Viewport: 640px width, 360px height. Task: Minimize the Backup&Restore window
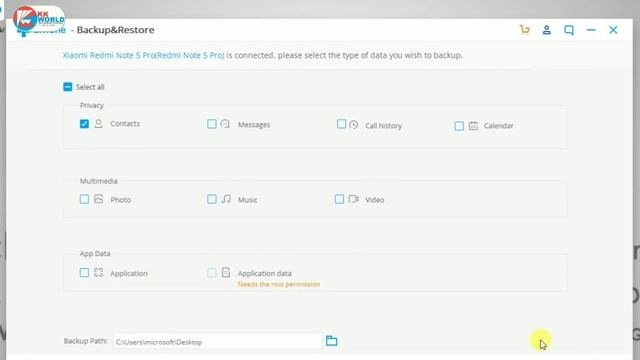[591, 30]
